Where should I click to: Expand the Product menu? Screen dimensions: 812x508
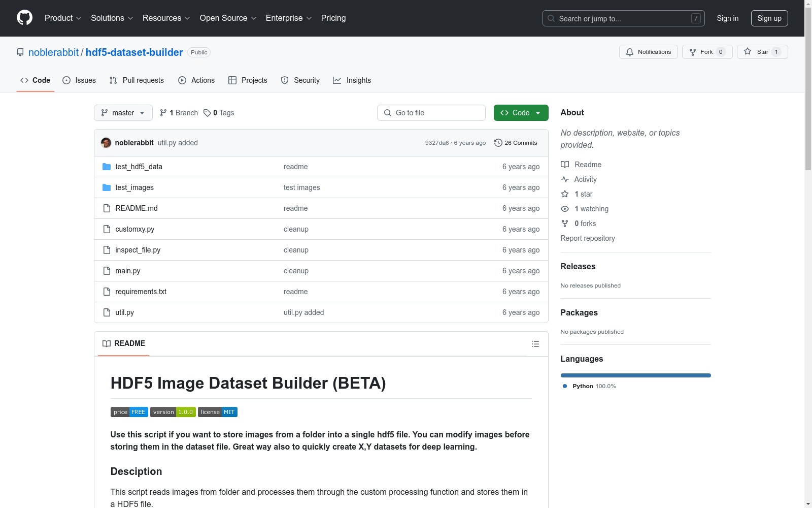(63, 18)
